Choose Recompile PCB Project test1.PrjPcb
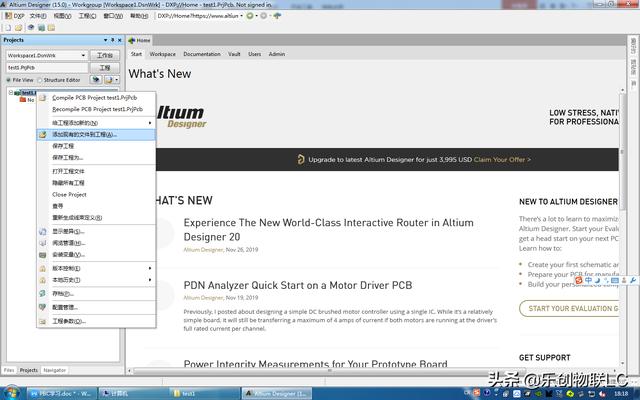 point(96,109)
